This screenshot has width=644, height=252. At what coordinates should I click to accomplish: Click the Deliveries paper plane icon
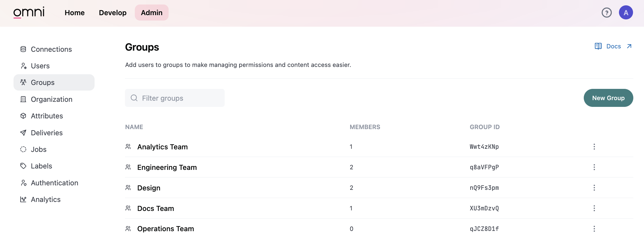click(x=23, y=133)
